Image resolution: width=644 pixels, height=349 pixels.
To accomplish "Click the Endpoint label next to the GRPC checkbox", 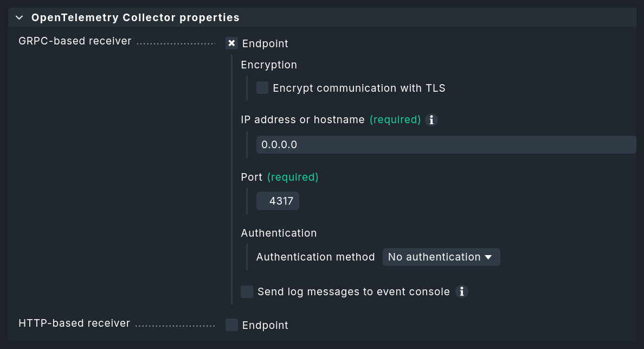I will tap(265, 43).
